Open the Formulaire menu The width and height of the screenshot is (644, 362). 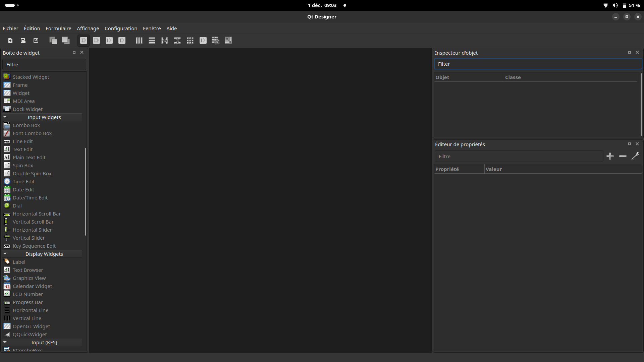58,28
